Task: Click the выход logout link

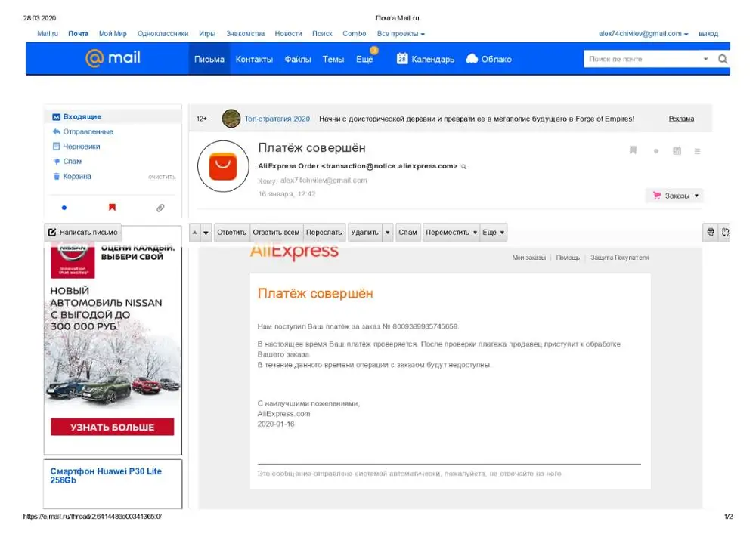Action: pos(708,34)
